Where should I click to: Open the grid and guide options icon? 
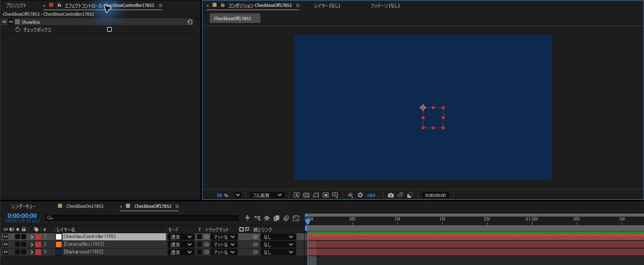(x=335, y=195)
